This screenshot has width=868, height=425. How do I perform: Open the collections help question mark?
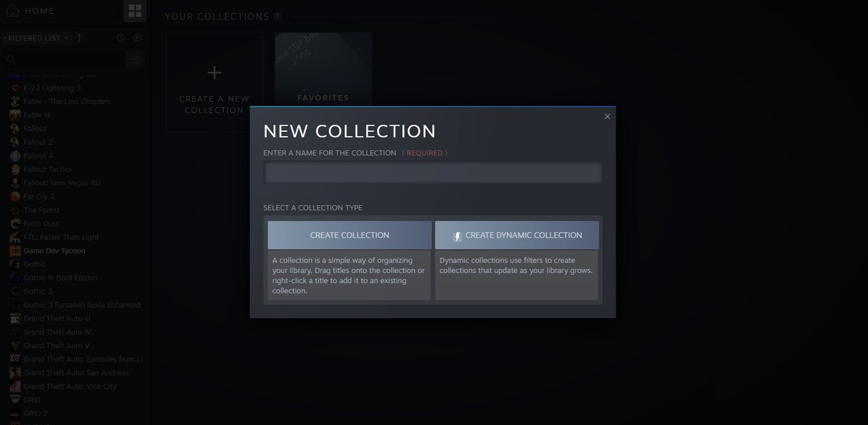278,17
